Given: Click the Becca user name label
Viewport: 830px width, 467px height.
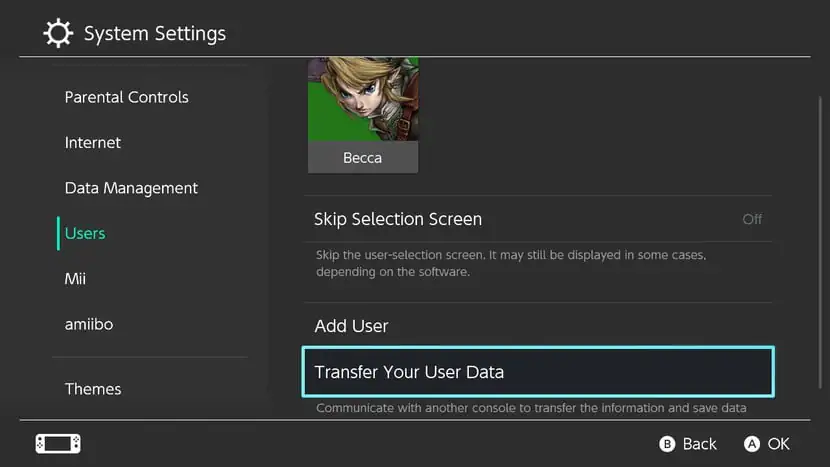Looking at the screenshot, I should [362, 157].
